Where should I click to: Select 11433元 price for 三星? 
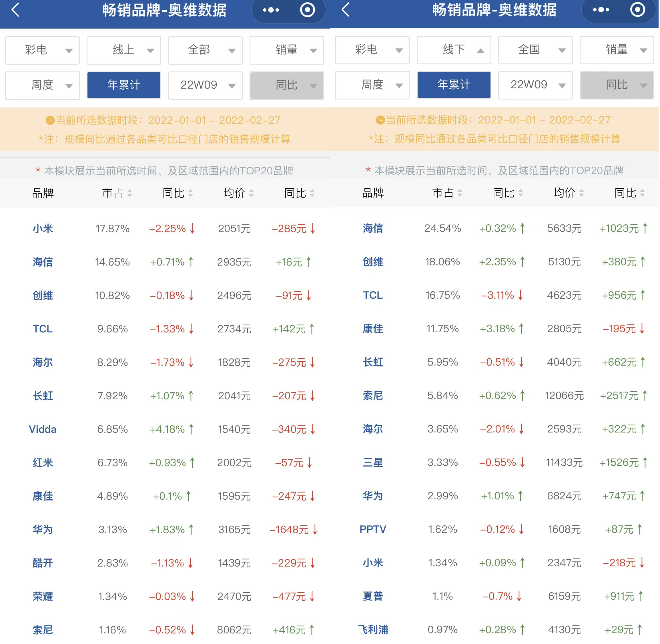point(565,463)
